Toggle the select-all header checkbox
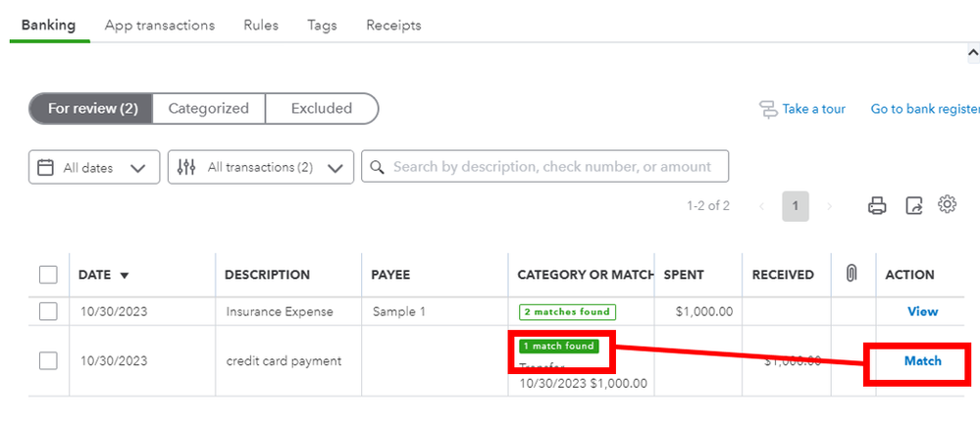980x428 pixels. [x=48, y=274]
